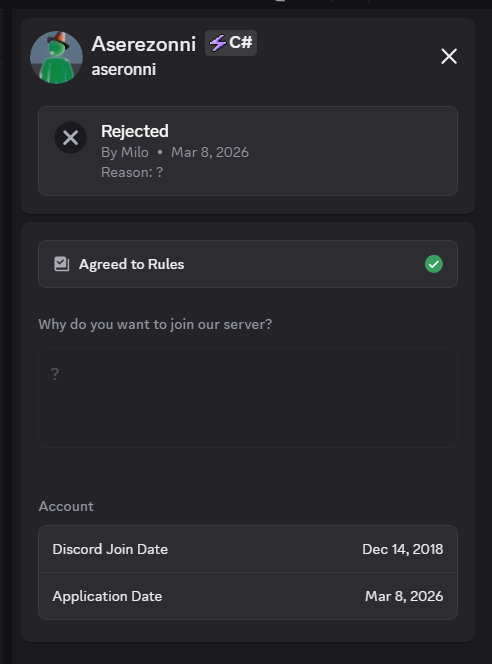Click the rules checklist icon
The height and width of the screenshot is (664, 492).
coord(61,264)
